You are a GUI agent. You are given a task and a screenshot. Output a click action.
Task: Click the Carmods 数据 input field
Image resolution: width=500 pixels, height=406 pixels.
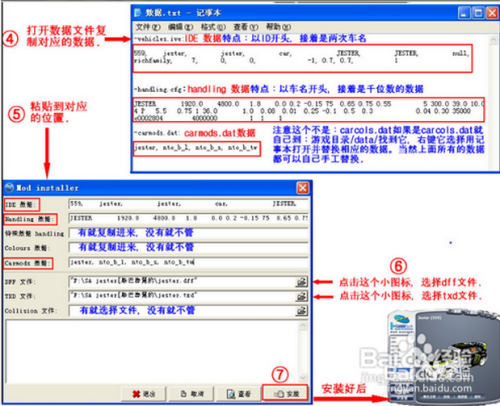point(189,263)
